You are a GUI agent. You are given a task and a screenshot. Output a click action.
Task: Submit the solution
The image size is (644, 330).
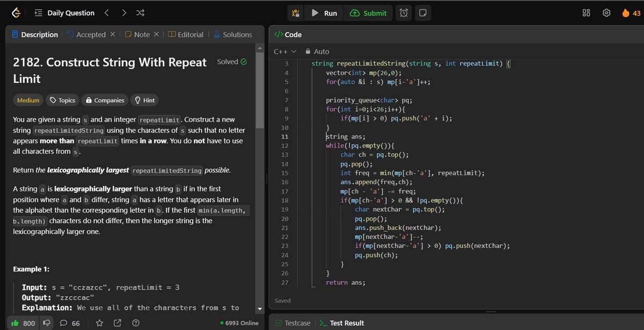pyautogui.click(x=368, y=12)
